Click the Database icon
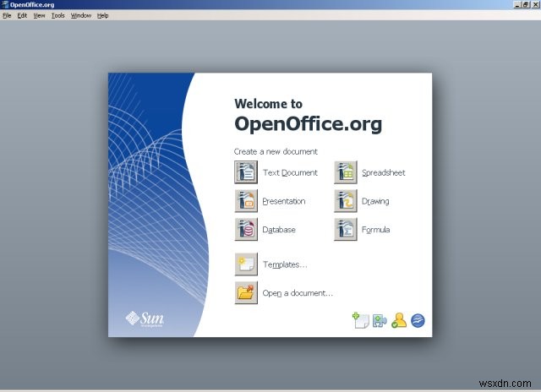Viewport: 541px width, 392px height. click(x=246, y=229)
